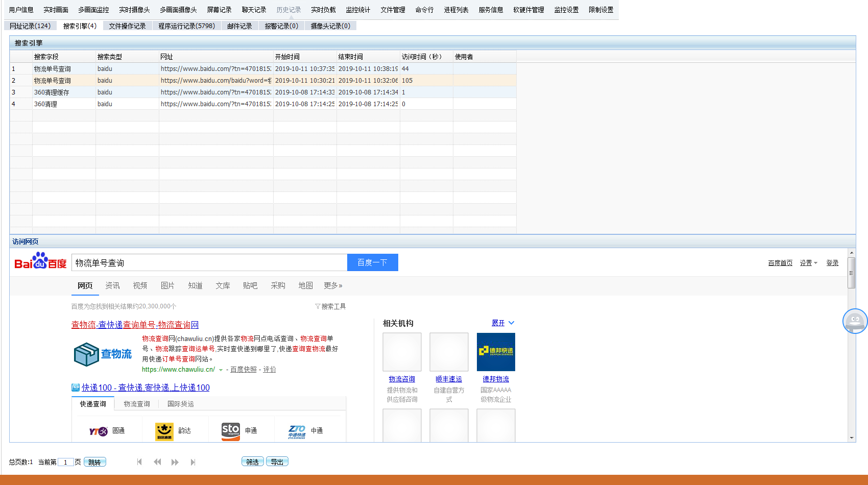868x485 pixels.
Task: Click the 筛选 button
Action: coord(252,462)
